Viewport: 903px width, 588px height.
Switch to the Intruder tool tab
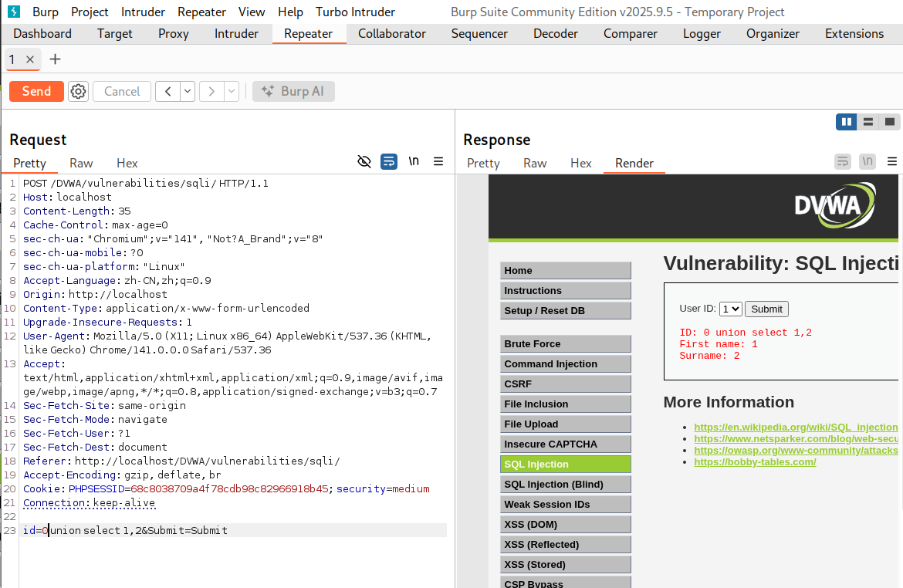tap(236, 34)
